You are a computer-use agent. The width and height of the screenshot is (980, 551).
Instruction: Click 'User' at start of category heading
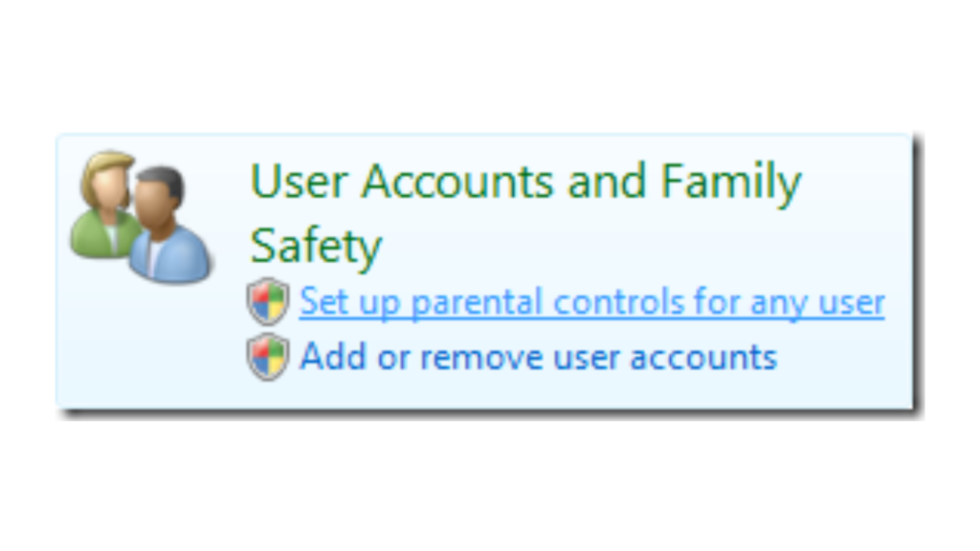click(x=299, y=181)
